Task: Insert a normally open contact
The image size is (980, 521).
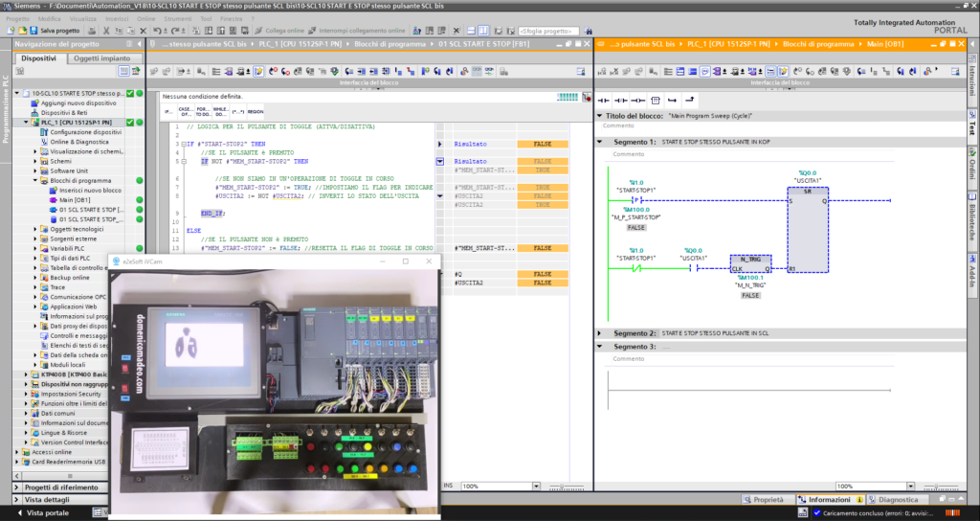Action: tap(605, 100)
